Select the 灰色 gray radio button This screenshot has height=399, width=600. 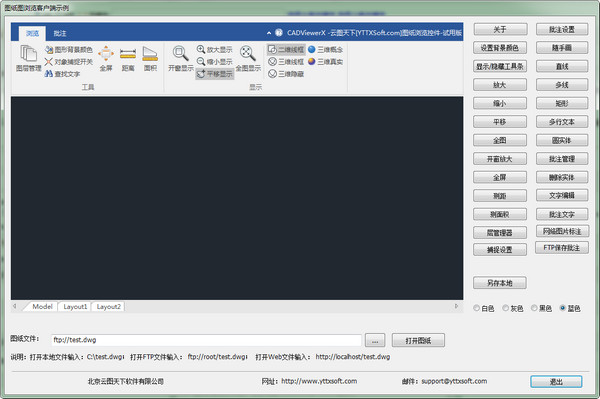[x=513, y=308]
